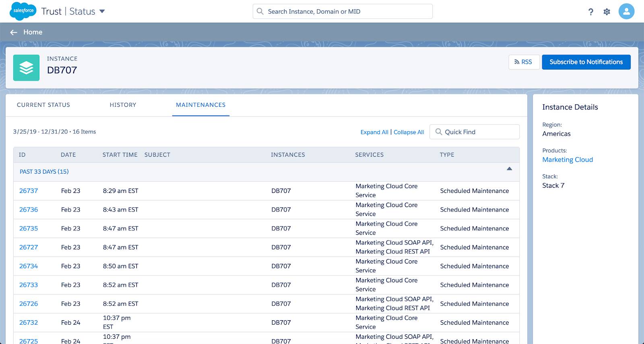Click the TYPE column header
This screenshot has width=644, height=344.
click(x=447, y=155)
